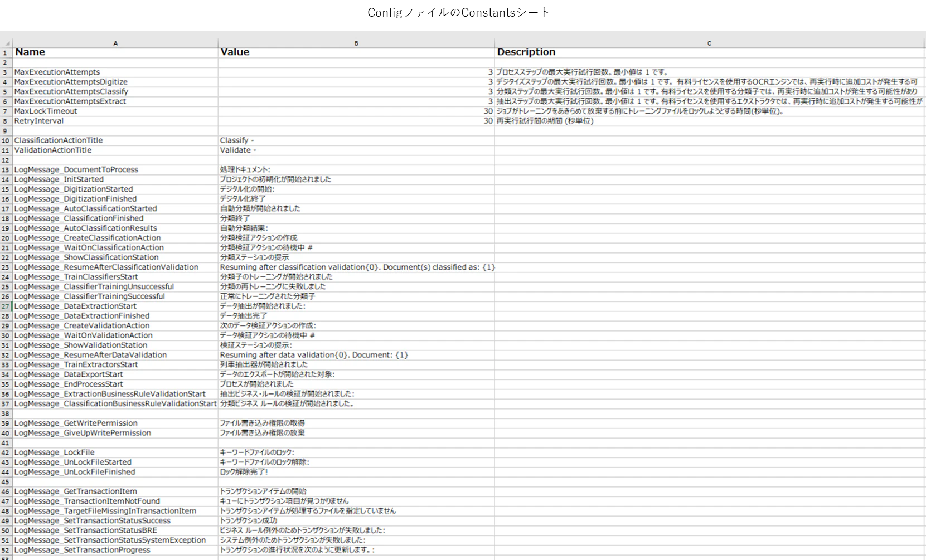Click the 'ConfigファイルのConstantsシート' title
Image resolution: width=926 pixels, height=560 pixels.
[459, 13]
